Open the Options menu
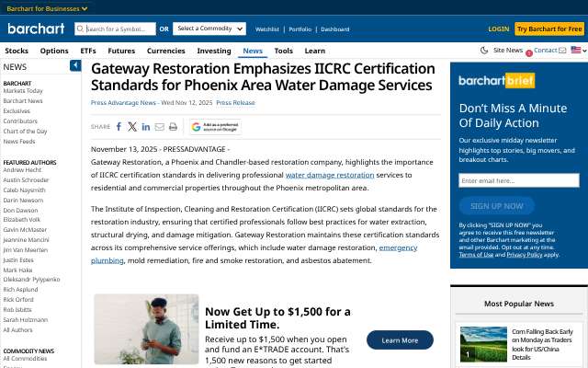Screen dimensions: 588x368 coord(54,51)
